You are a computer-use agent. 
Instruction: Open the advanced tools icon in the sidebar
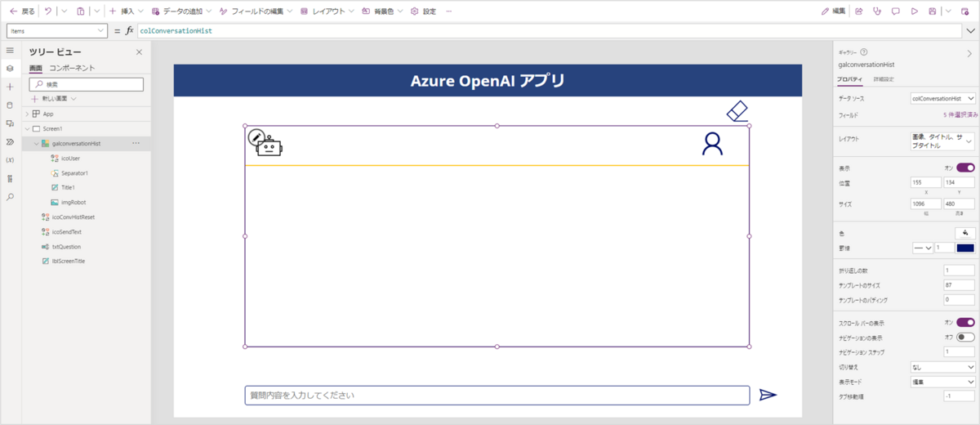point(10,178)
